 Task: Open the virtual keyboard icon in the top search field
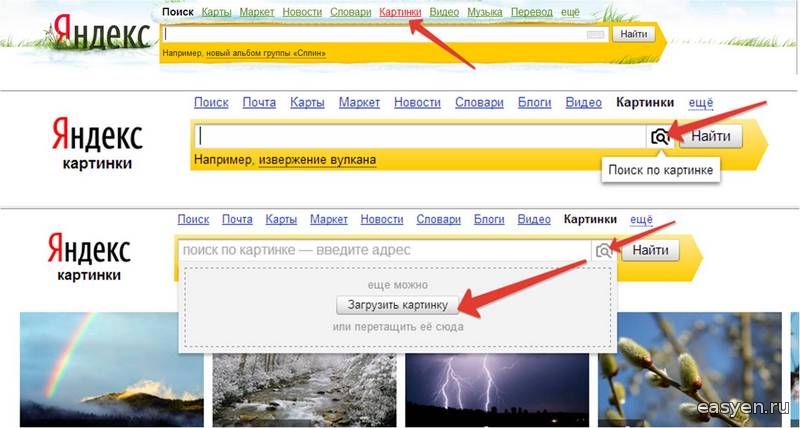(x=595, y=35)
